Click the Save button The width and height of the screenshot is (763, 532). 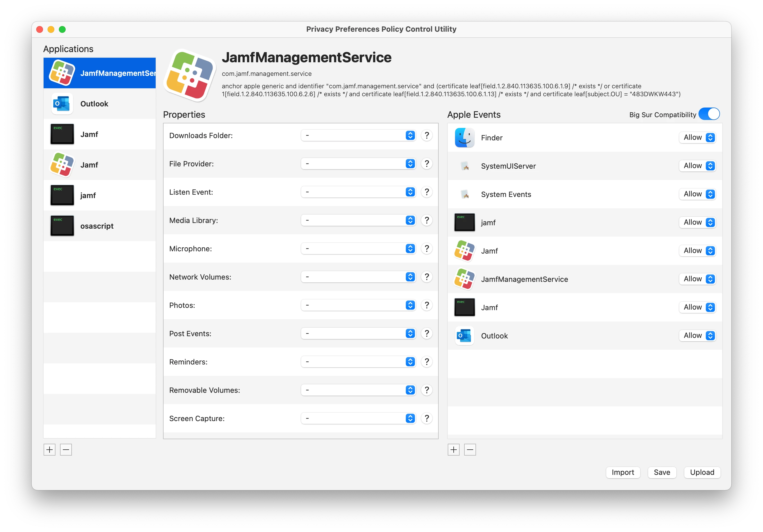click(x=662, y=472)
